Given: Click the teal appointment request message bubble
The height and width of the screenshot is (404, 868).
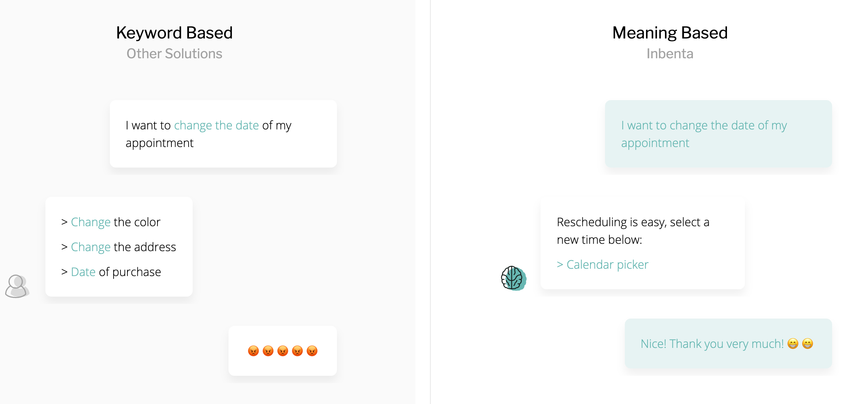Looking at the screenshot, I should 718,134.
